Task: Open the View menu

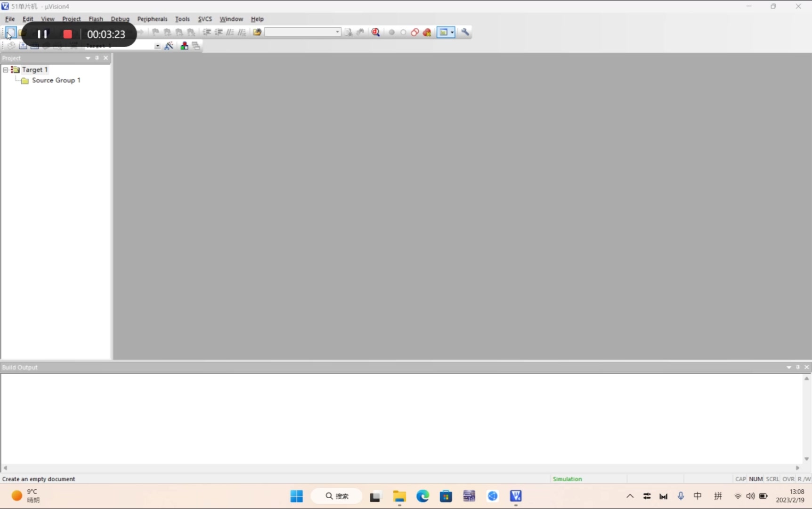Action: coord(48,19)
